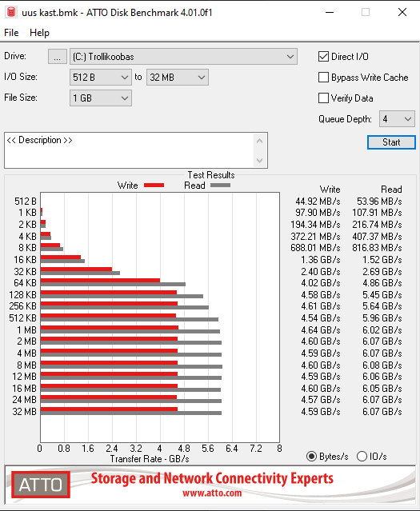420x511 pixels.
Task: Click the ATTO Disk Benchmark title bar icon
Action: tap(11, 12)
